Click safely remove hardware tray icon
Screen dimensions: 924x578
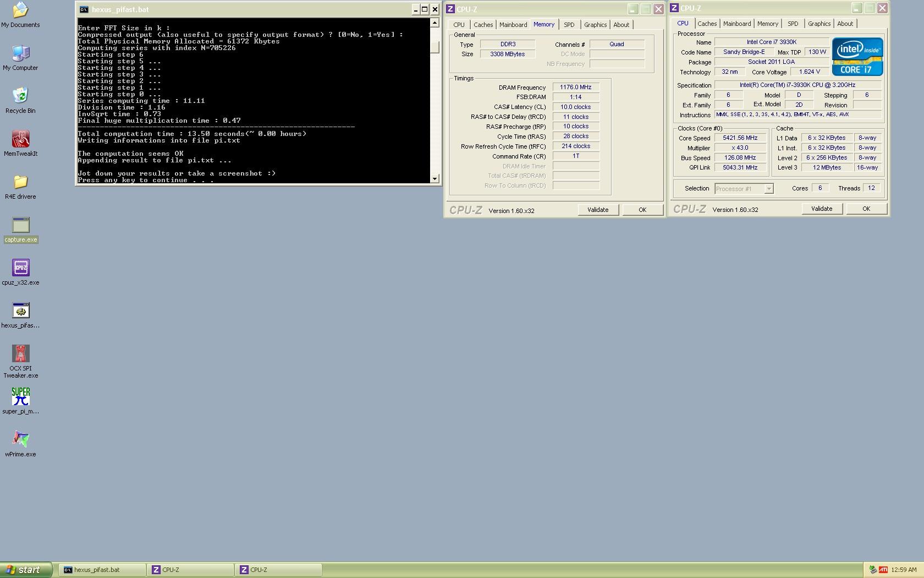pos(872,570)
